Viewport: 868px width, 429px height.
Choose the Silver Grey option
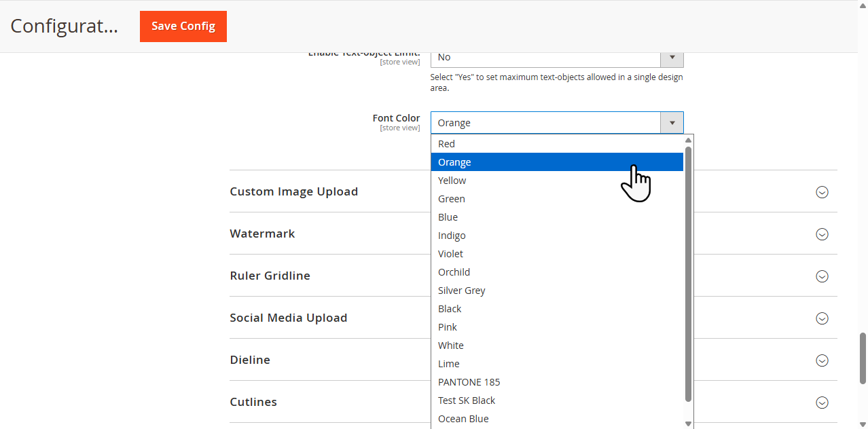pos(461,291)
